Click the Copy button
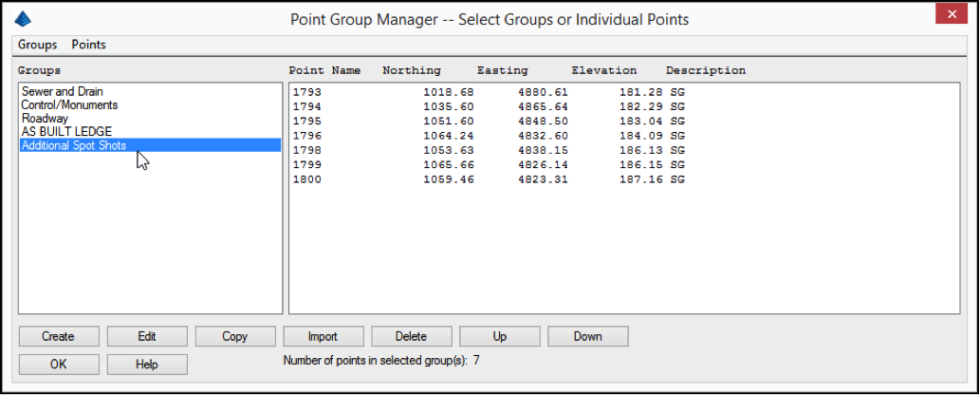The width and height of the screenshot is (980, 395). click(x=235, y=336)
